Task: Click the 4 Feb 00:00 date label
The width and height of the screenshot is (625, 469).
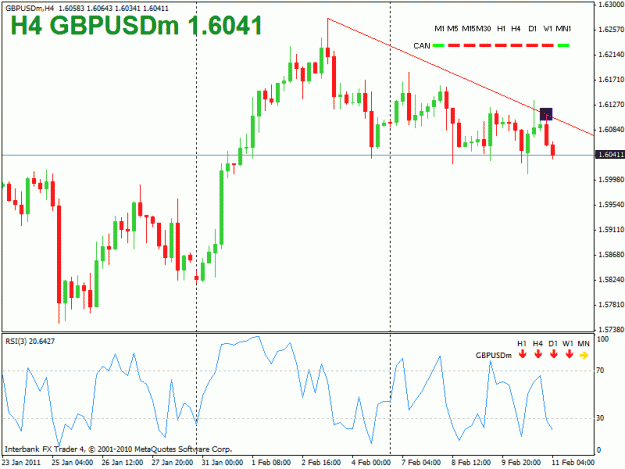Action: [x=371, y=462]
